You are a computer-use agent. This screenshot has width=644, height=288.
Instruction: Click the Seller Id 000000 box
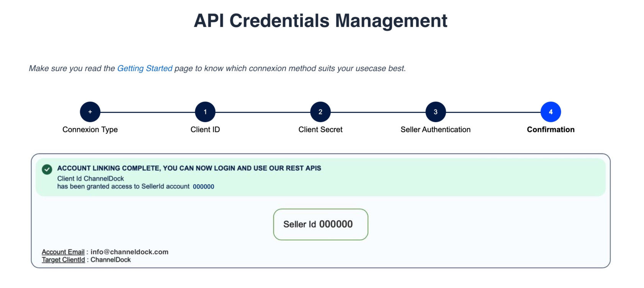pyautogui.click(x=320, y=224)
